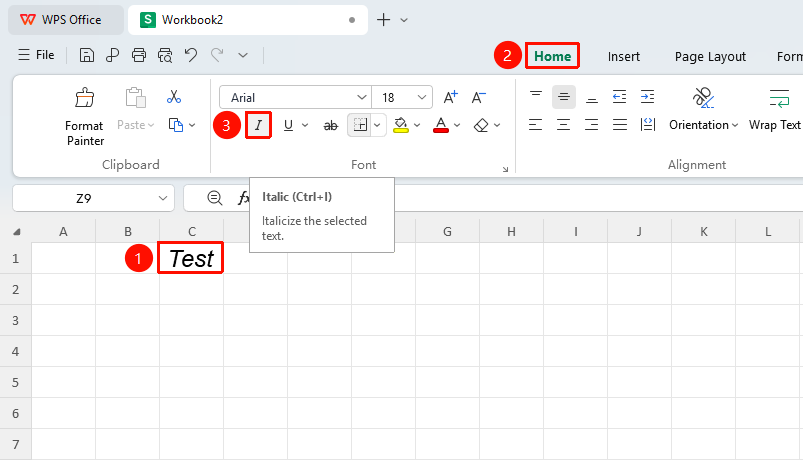Select column G header
The image size is (803, 460).
(447, 232)
